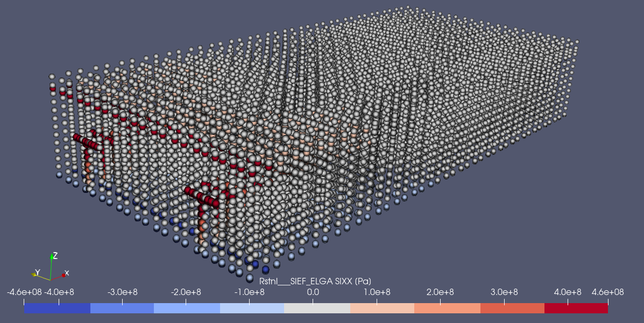
Task: Click the 4.0e+8 legend tick label
Action: point(566,292)
